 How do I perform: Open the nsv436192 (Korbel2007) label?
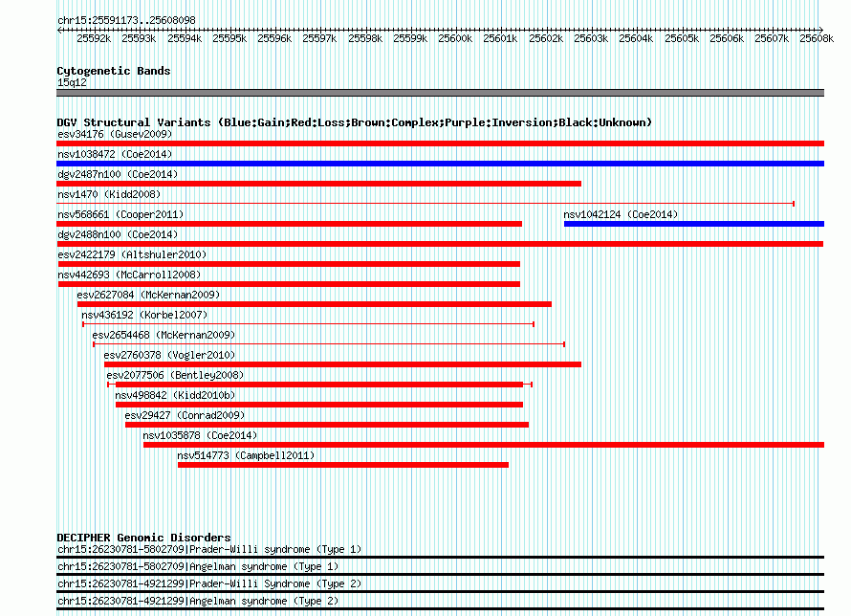pyautogui.click(x=144, y=315)
